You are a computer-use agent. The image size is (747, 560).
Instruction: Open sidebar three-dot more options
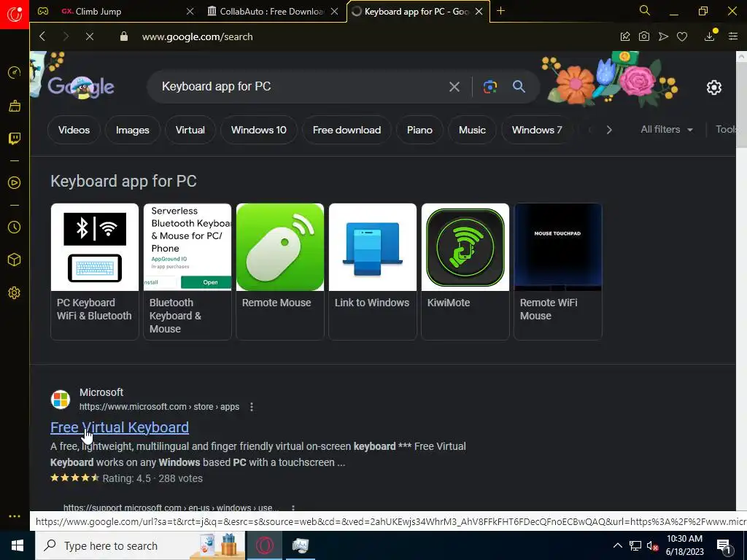(x=15, y=516)
